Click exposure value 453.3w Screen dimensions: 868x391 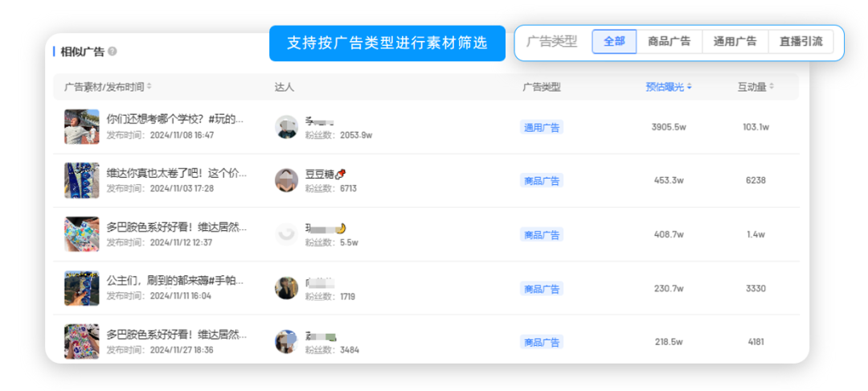[669, 180]
